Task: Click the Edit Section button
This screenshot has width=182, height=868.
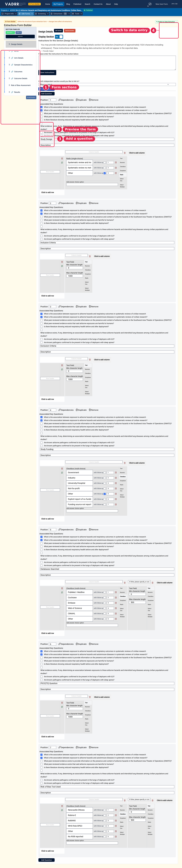Action: [x=58, y=31]
